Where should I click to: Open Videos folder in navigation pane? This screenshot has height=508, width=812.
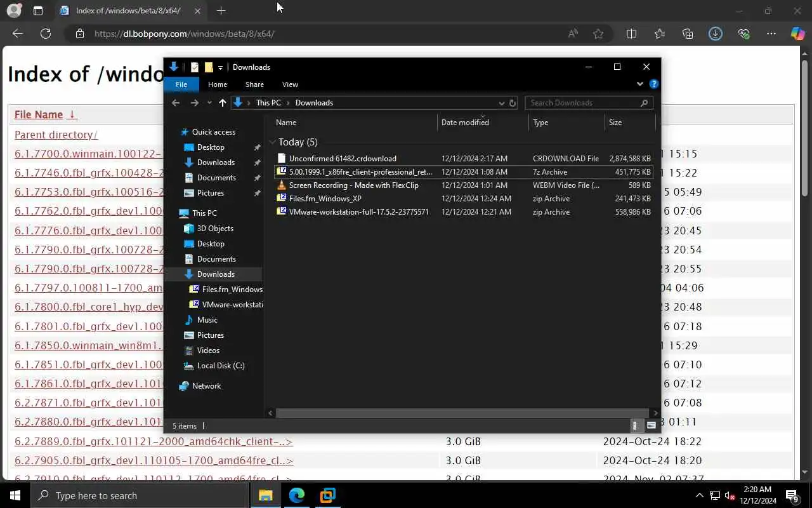[x=208, y=351]
